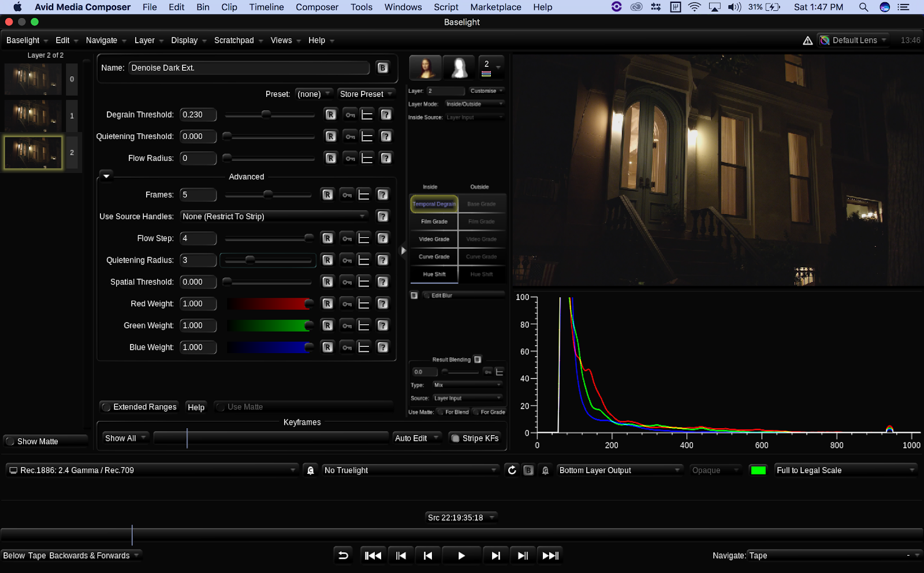924x573 pixels.
Task: Click the Temporal Degrain inside button
Action: (x=434, y=204)
